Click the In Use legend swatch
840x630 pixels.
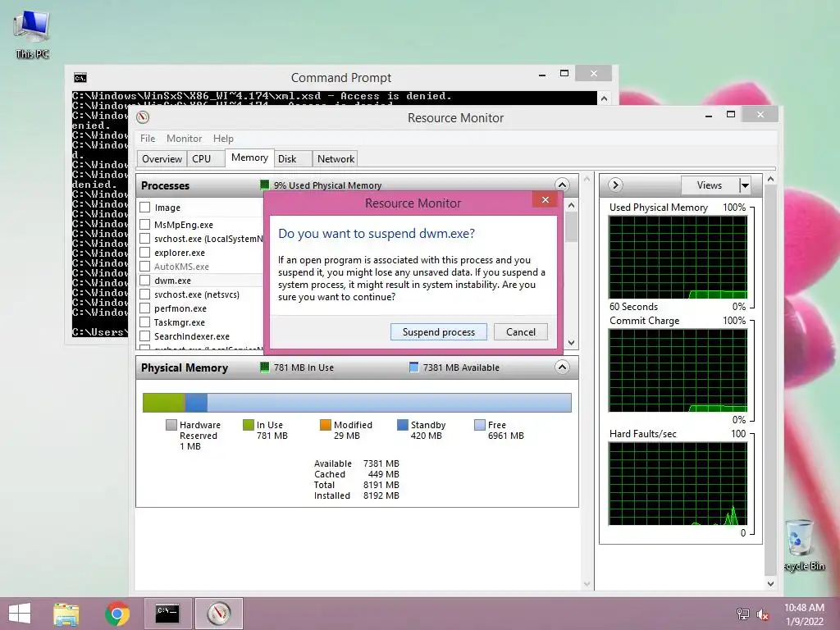(x=248, y=425)
